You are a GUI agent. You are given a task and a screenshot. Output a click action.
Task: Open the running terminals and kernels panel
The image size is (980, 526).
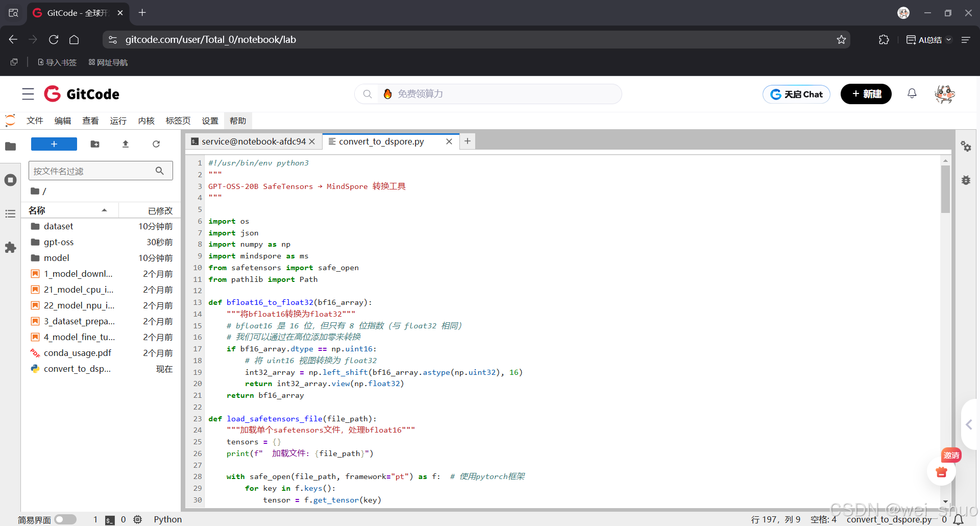tap(10, 180)
